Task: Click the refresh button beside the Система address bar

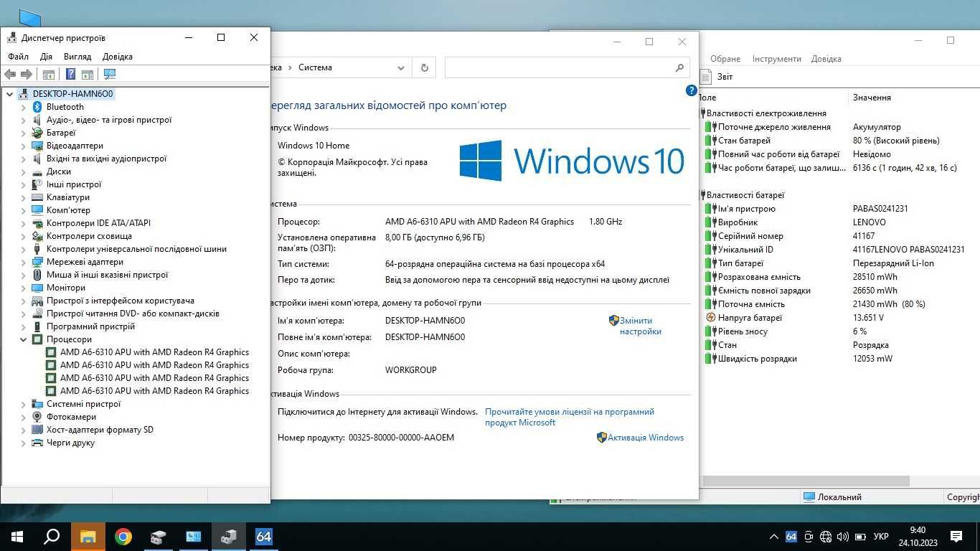Action: (x=424, y=67)
